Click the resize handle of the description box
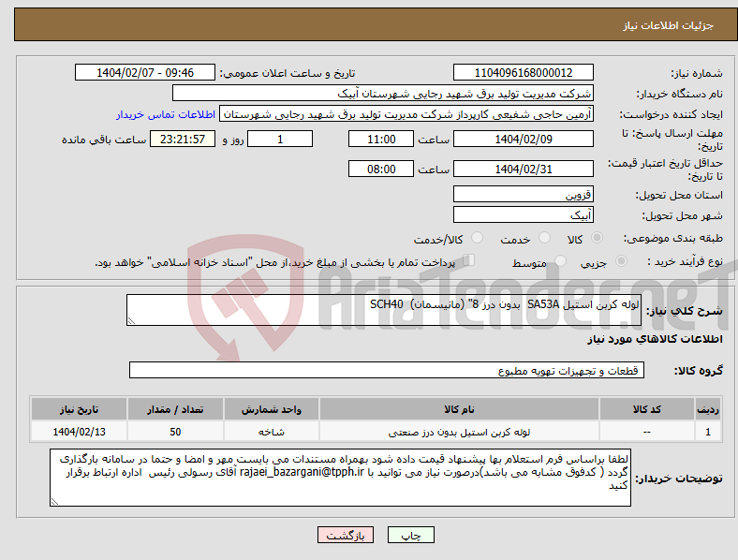Viewport: 738px width, 560px height. pos(131,321)
